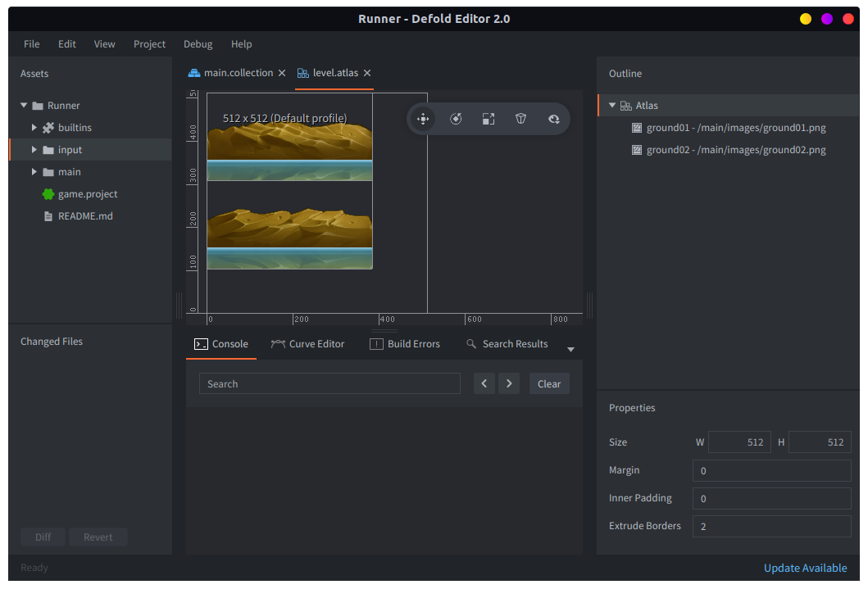Click inside the console Search field

click(329, 383)
